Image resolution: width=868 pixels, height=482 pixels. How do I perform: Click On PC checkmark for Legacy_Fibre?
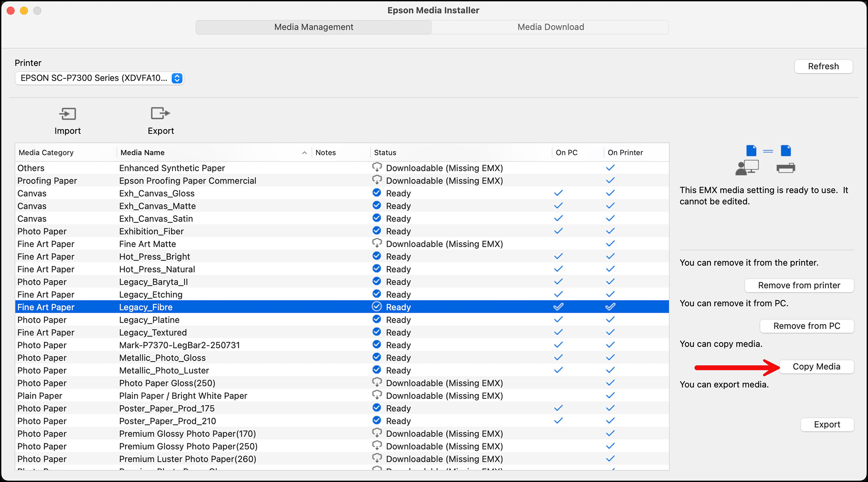tap(559, 307)
